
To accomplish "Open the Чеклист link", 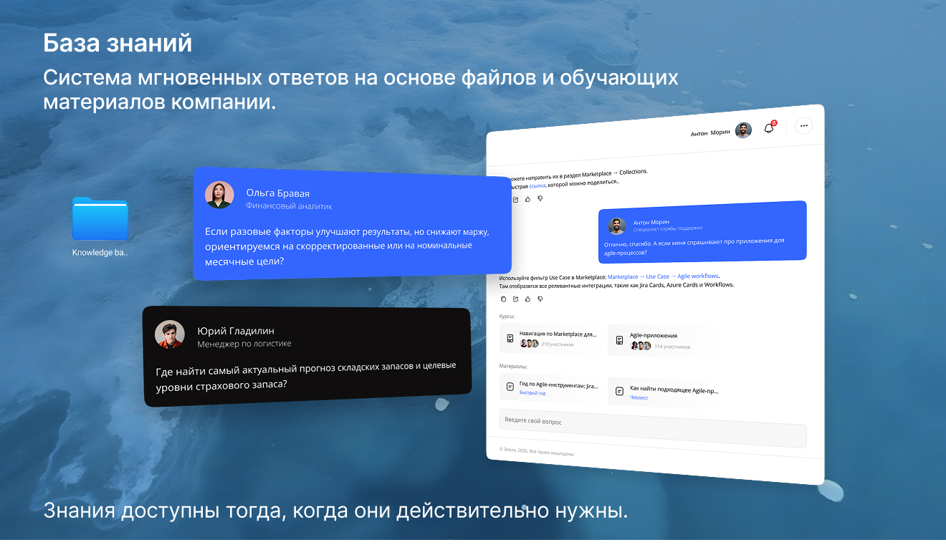I will click(639, 397).
